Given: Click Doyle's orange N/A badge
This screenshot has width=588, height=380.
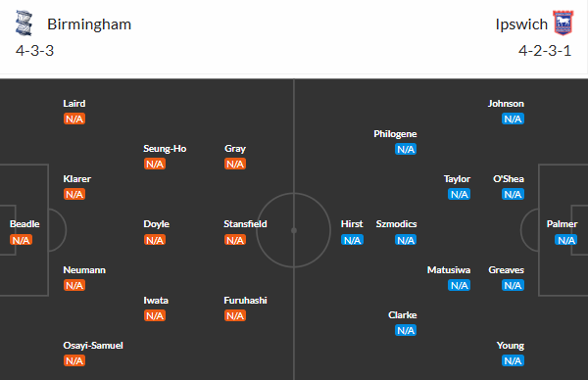Looking at the screenshot, I should point(155,240).
